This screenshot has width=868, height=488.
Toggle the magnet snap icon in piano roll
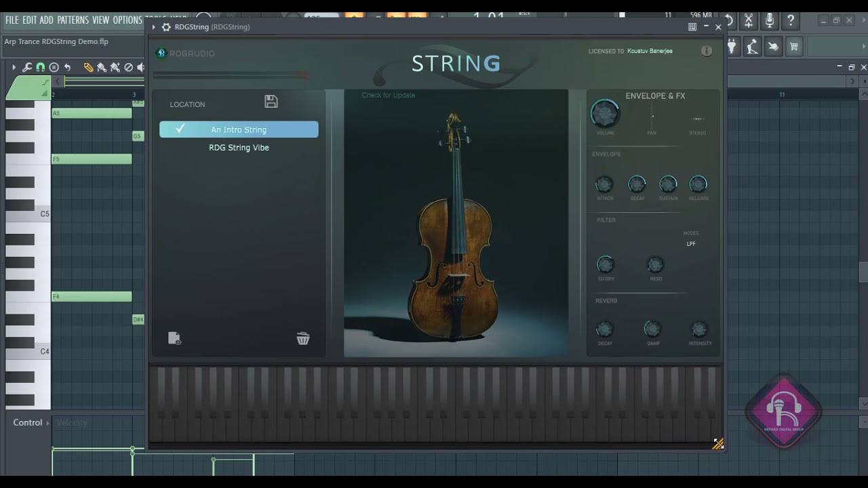pyautogui.click(x=40, y=67)
